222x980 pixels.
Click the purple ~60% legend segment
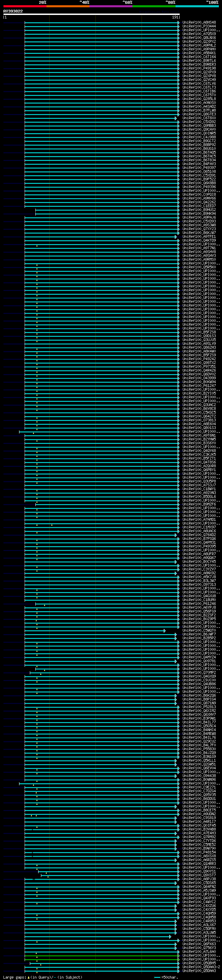[x=111, y=6]
